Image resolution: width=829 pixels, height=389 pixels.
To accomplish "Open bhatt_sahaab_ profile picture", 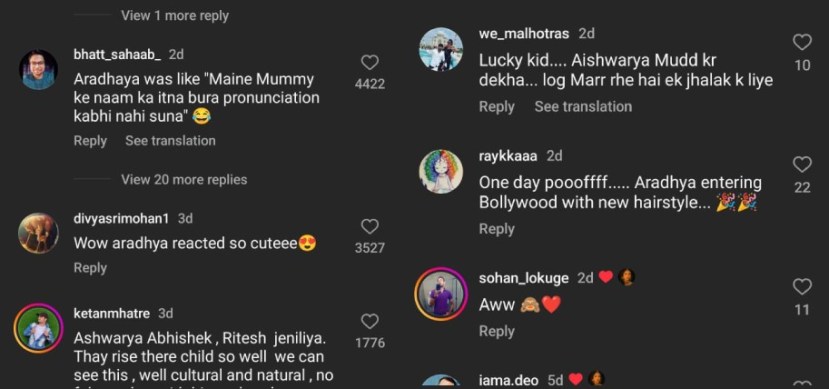I will (38, 70).
